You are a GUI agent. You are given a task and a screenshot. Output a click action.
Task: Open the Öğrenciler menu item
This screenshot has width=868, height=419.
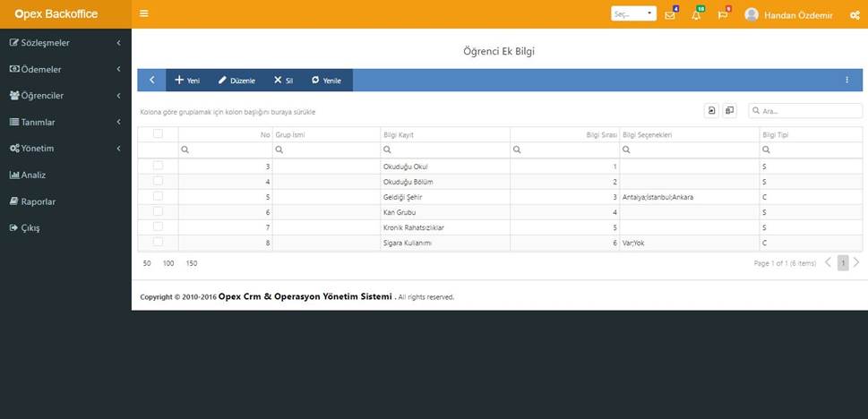click(x=66, y=96)
